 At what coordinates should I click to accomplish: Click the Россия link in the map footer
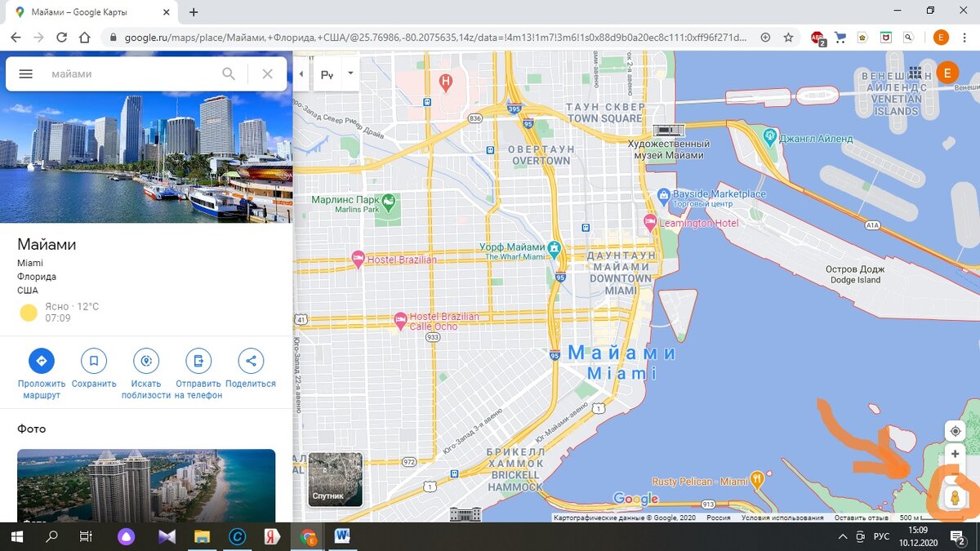(718, 518)
